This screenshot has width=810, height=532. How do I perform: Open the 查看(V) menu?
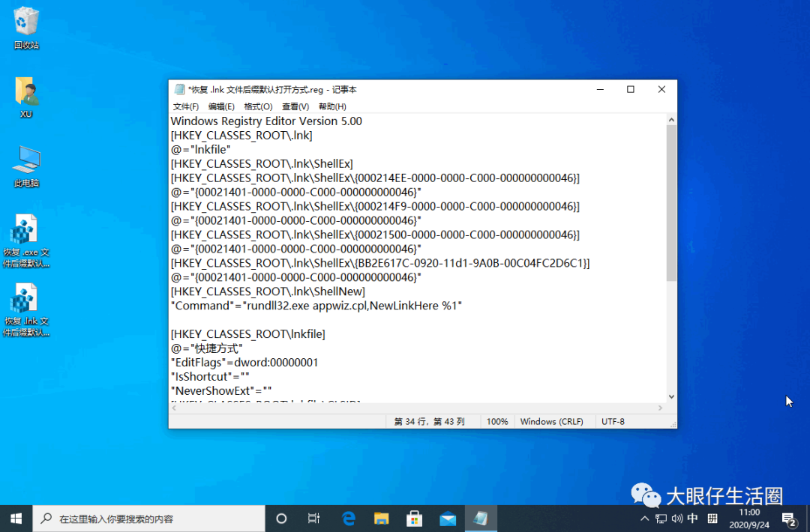[295, 106]
